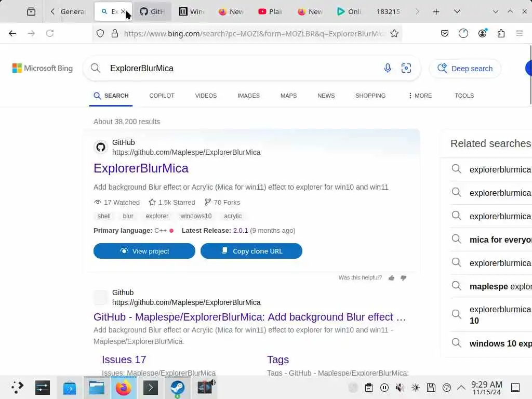This screenshot has width=532, height=399.
Task: Select the VIDEOS search tab
Action: (x=206, y=96)
